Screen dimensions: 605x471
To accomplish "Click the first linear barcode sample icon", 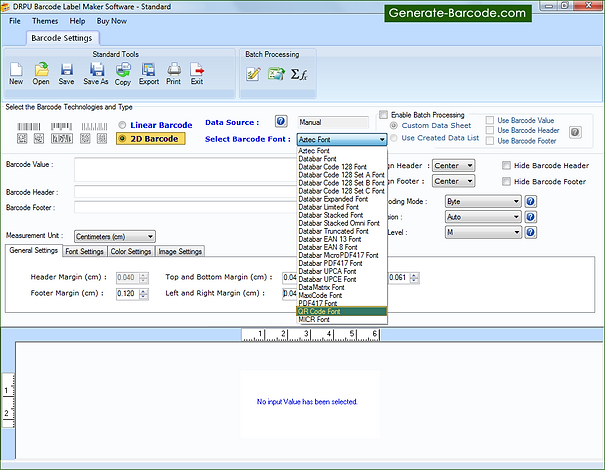I will click(29, 127).
